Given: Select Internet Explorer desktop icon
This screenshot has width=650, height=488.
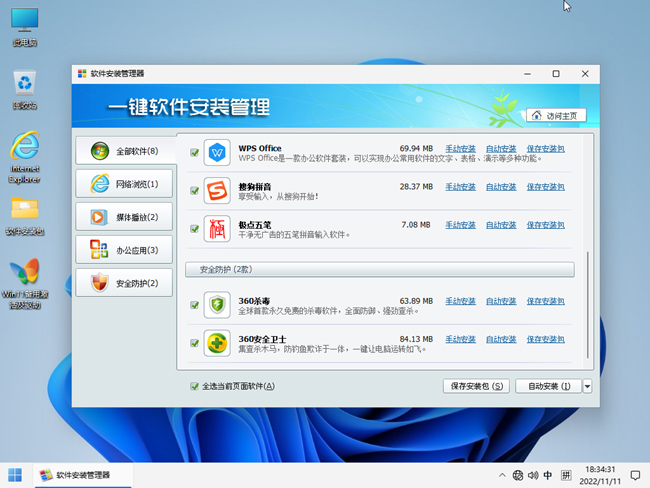Looking at the screenshot, I should (25, 158).
